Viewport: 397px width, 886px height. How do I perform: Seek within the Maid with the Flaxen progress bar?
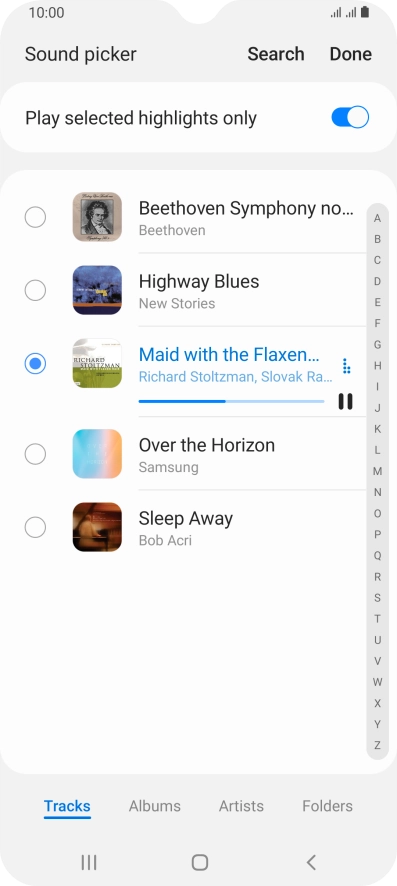coord(232,401)
